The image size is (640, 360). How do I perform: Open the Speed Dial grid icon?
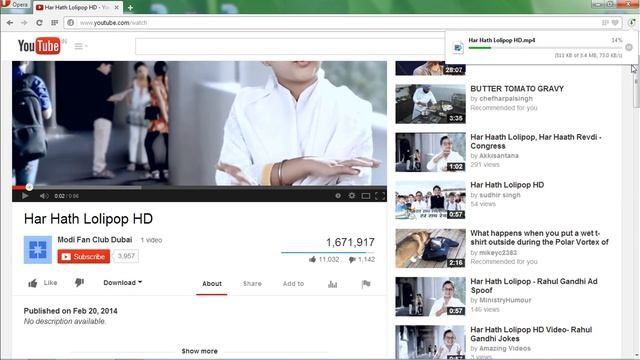pos(54,23)
